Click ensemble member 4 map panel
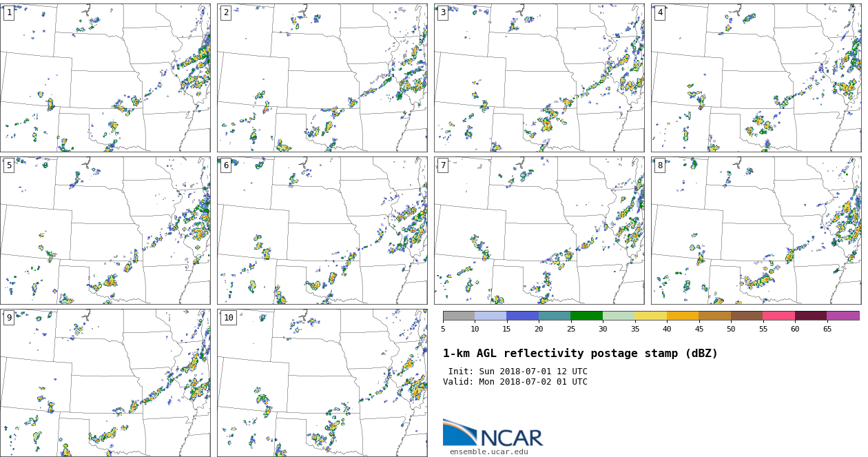 (x=756, y=78)
